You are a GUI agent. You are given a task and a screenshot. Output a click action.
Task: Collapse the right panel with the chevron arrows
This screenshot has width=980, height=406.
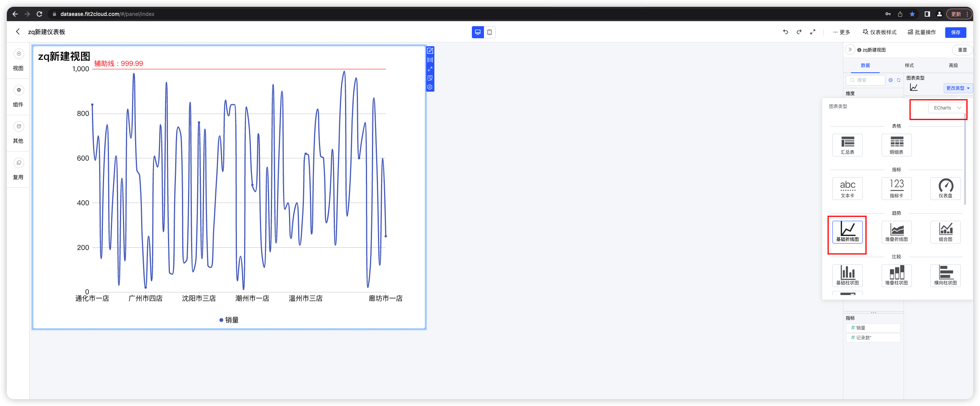849,50
